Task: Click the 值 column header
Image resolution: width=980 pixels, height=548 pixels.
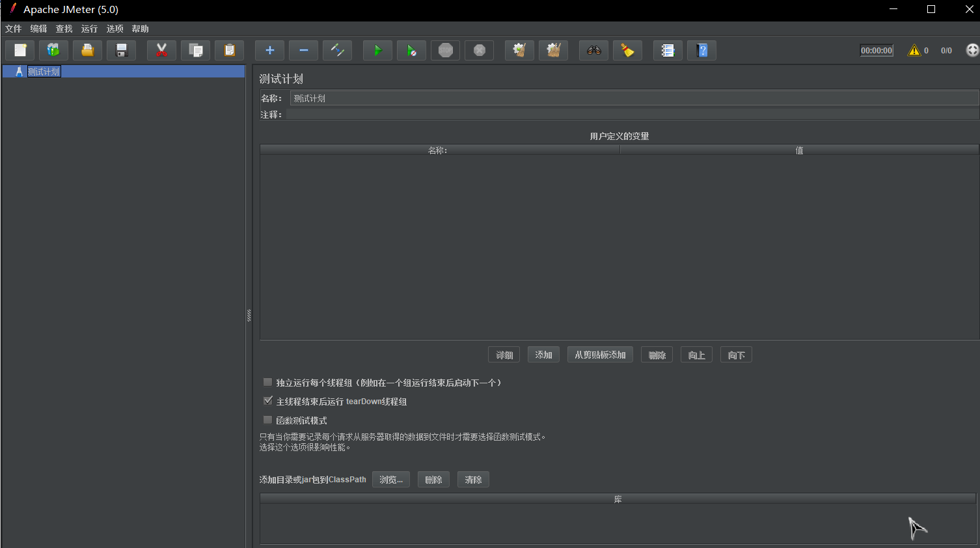Action: pos(799,150)
